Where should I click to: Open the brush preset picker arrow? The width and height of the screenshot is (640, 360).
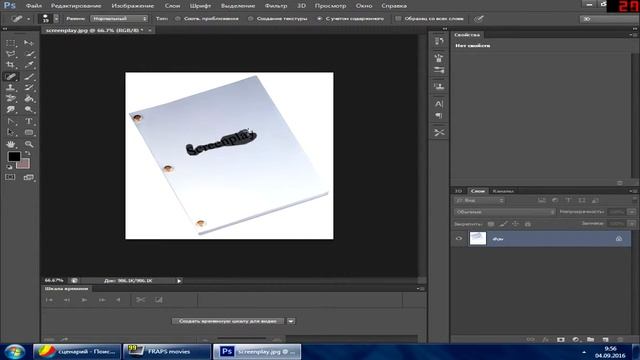point(56,19)
